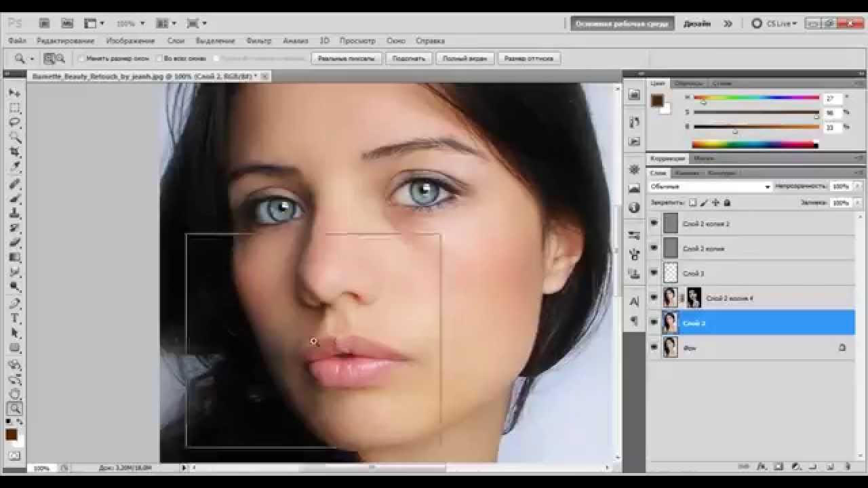Enable resize windows to fit checkbox
Screen dimensions: 868x488
[x=81, y=58]
